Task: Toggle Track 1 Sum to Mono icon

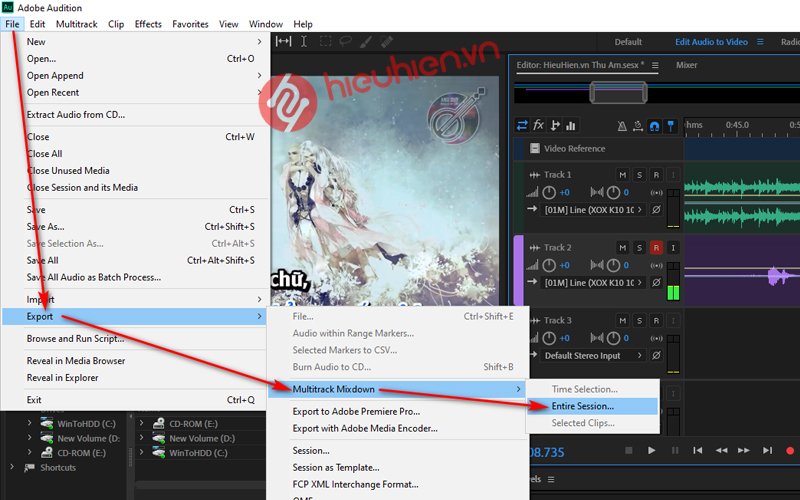Action: pyautogui.click(x=656, y=193)
